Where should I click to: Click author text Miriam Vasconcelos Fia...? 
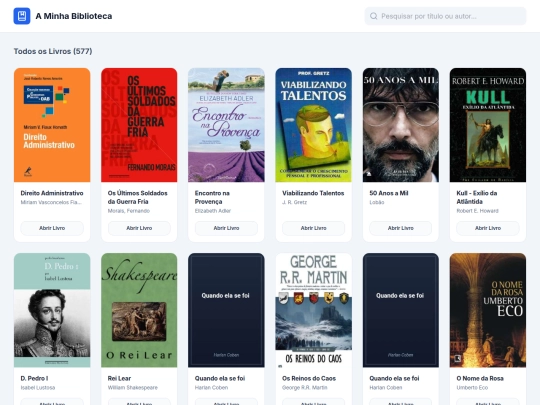tap(51, 202)
